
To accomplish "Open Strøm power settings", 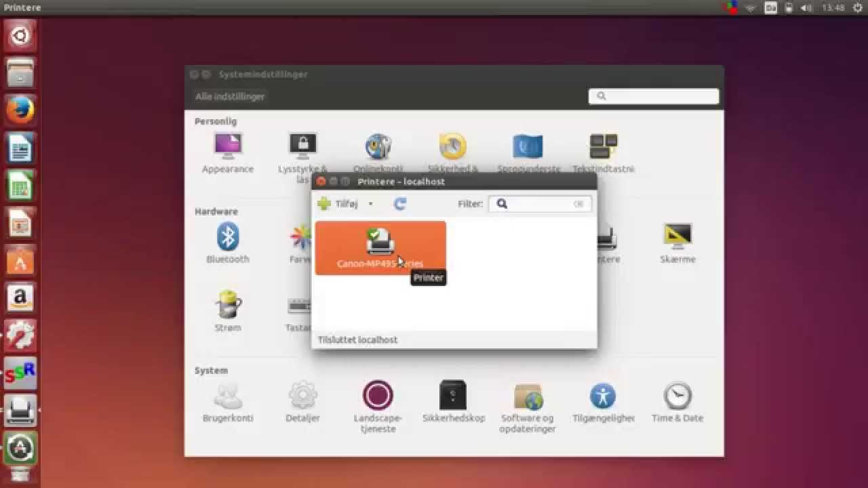I will (228, 311).
